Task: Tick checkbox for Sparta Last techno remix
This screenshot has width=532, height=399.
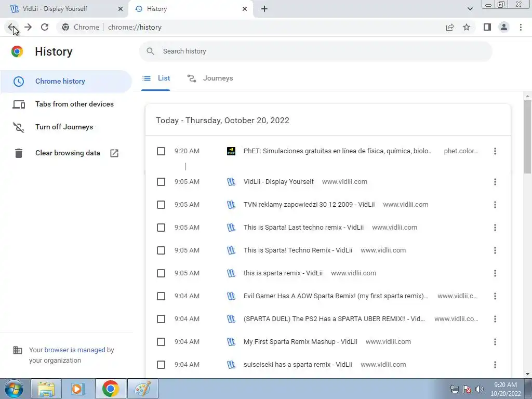Action: (161, 228)
